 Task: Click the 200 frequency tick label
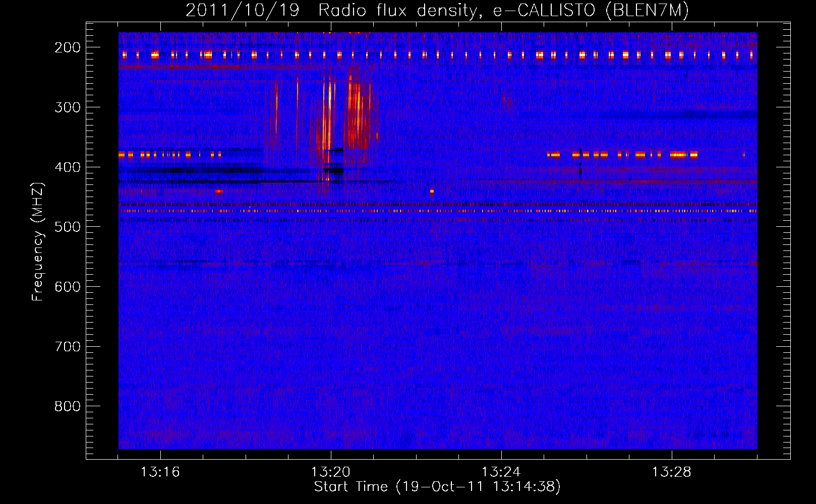click(x=68, y=47)
